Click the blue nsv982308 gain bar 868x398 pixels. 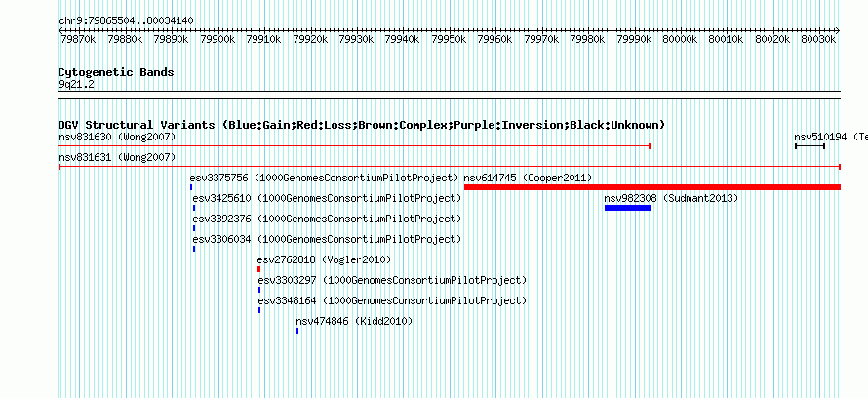click(628, 208)
